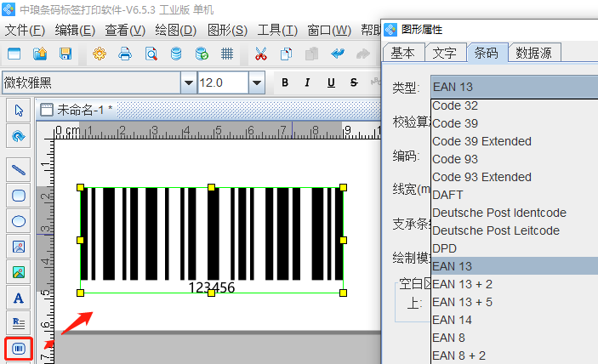Open the 工具(T) menu

[x=277, y=30]
